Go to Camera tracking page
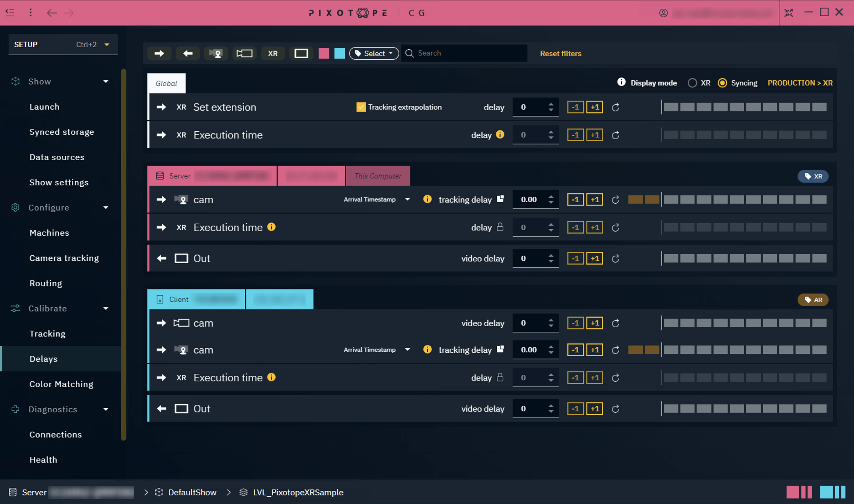Viewport: 854px width, 504px height. tap(64, 258)
